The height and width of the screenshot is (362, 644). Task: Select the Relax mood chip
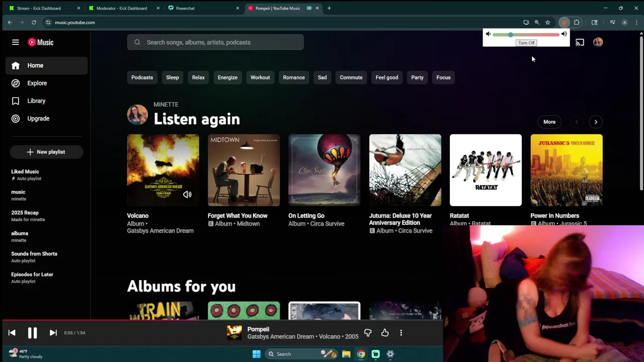click(x=198, y=77)
